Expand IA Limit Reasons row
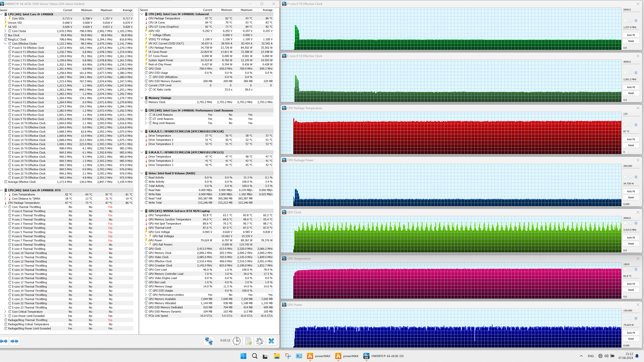 pos(146,115)
